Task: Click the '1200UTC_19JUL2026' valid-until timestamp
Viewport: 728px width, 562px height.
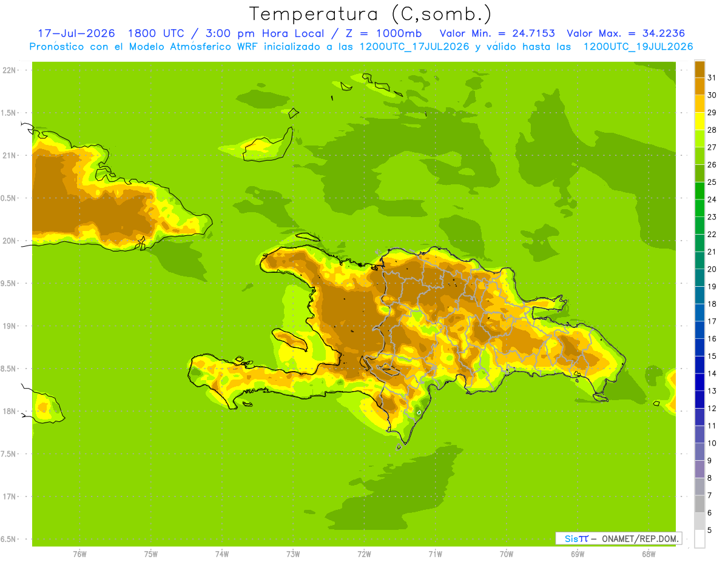Action: coord(638,47)
